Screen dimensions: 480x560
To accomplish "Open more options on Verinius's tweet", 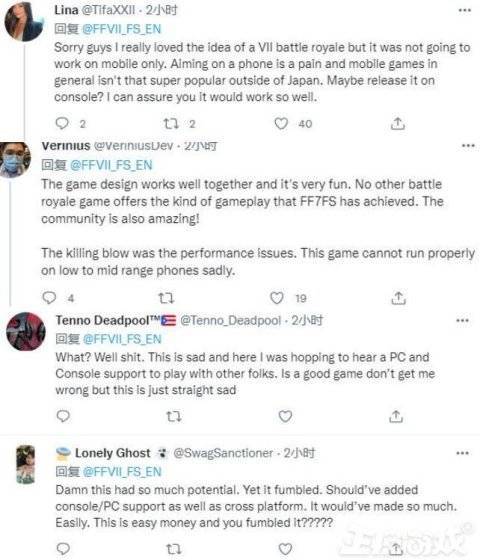I will (468, 146).
